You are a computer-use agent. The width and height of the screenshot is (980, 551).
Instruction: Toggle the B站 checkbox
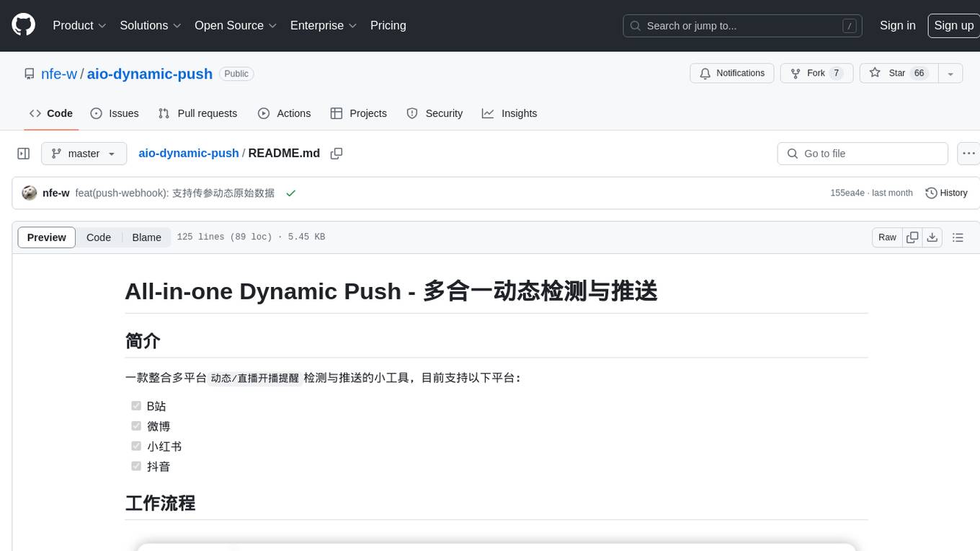click(136, 406)
